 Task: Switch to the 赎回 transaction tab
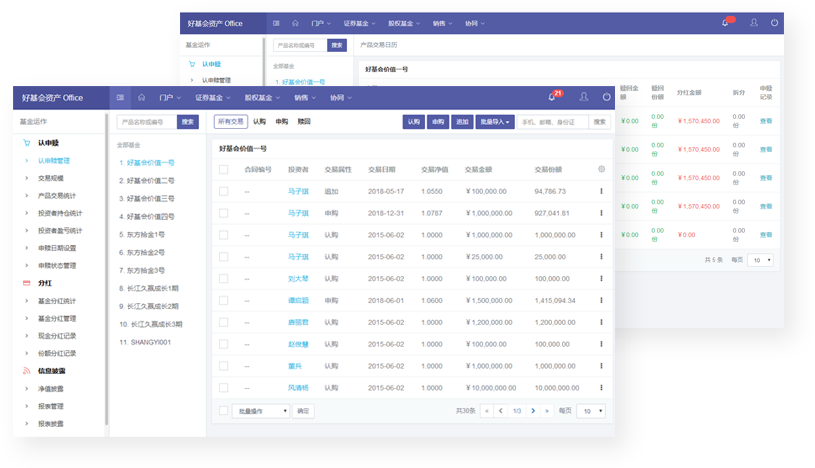[x=304, y=122]
